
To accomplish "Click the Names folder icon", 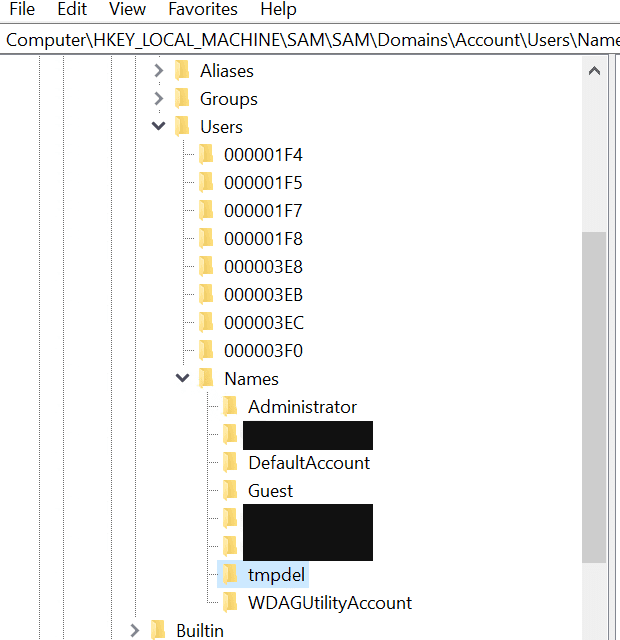I will click(206, 378).
